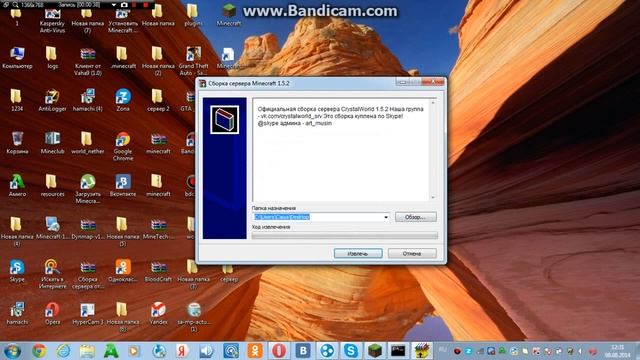
Task: Select the plugins folder on desktop
Action: pyautogui.click(x=193, y=15)
